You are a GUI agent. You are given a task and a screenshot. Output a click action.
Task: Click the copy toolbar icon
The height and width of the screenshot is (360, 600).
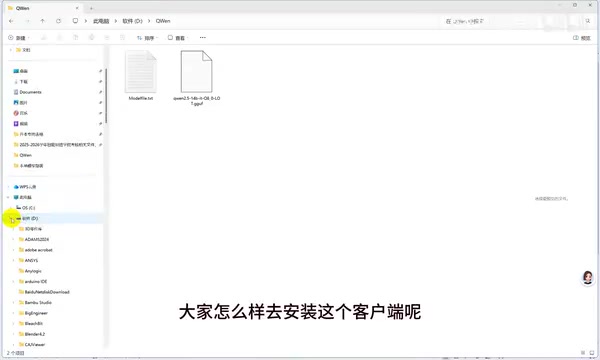coord(60,37)
